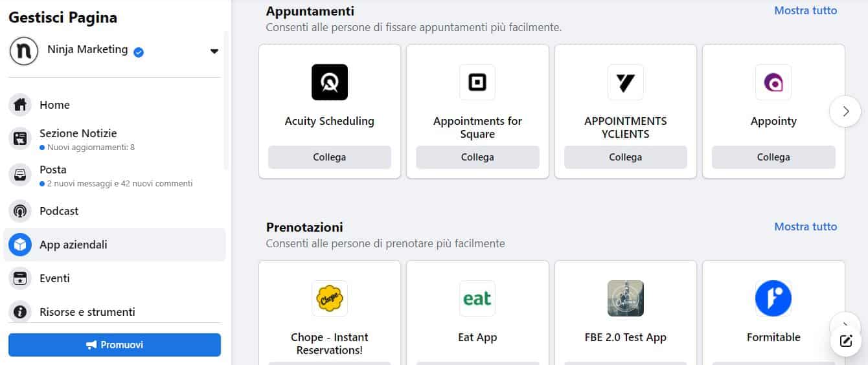Click the Chope Instant Reservations logo
Screen dimensions: 868x365
click(x=329, y=298)
